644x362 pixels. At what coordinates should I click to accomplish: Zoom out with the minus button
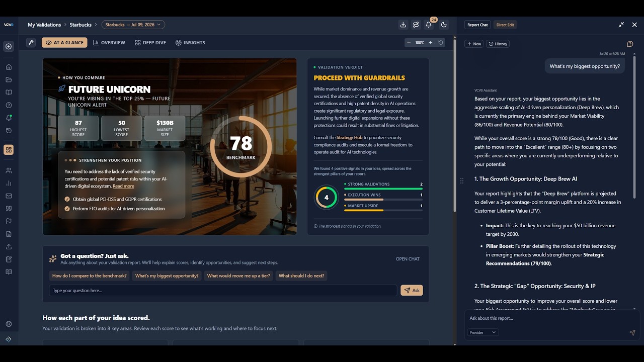tap(409, 43)
